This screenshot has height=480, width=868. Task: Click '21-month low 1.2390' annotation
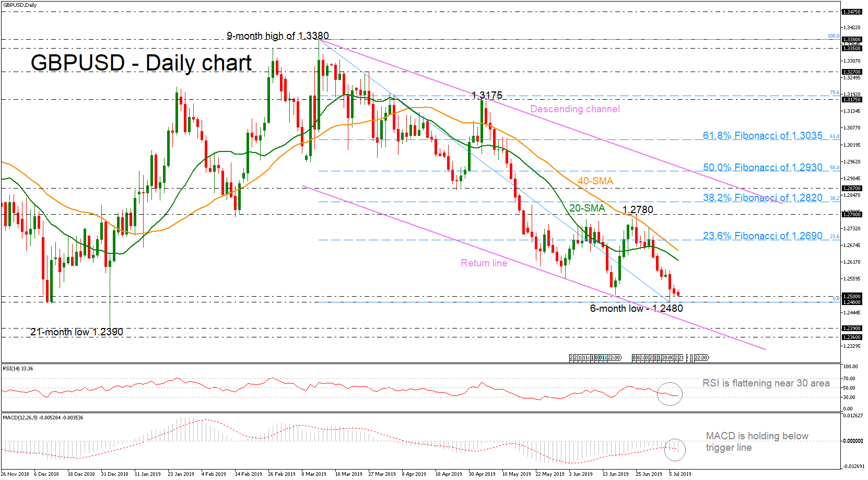point(77,332)
